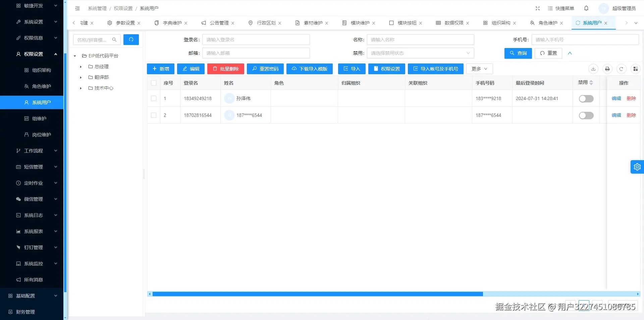Focus the 邮箱 input field
This screenshot has width=644, height=320.
coord(256,53)
